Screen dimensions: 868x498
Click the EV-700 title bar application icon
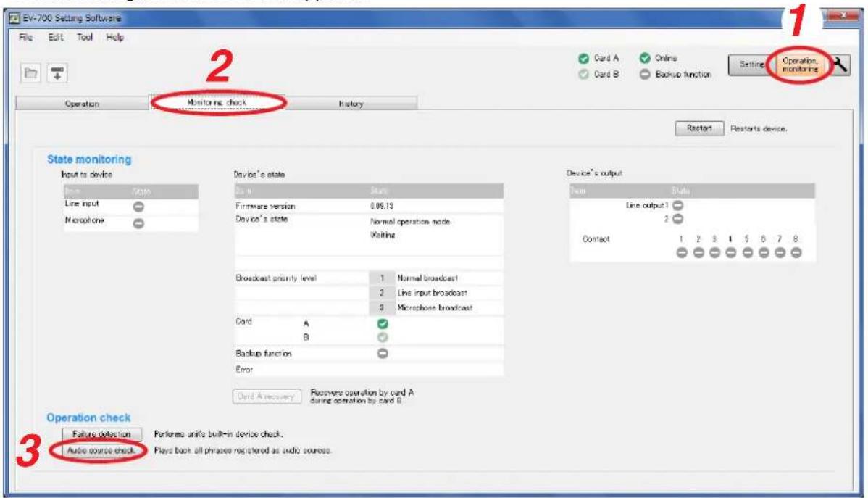[15, 17]
